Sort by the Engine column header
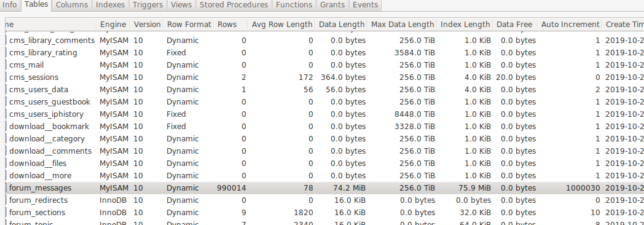644x225 pixels. (x=113, y=25)
